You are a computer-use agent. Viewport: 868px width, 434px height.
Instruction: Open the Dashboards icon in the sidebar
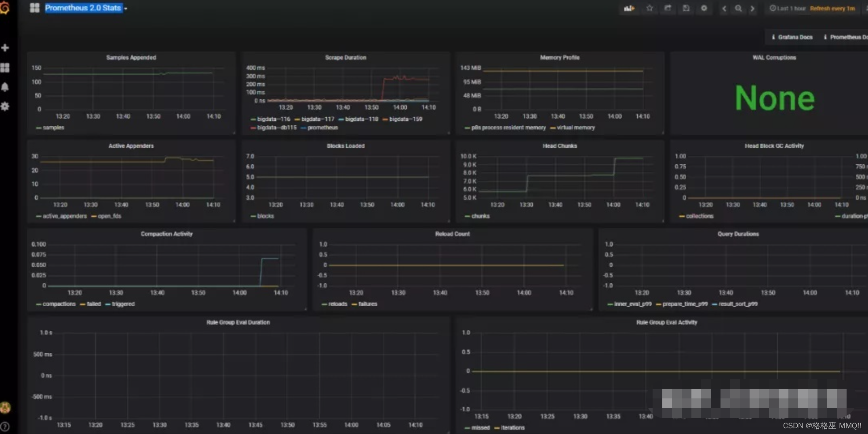[x=5, y=68]
